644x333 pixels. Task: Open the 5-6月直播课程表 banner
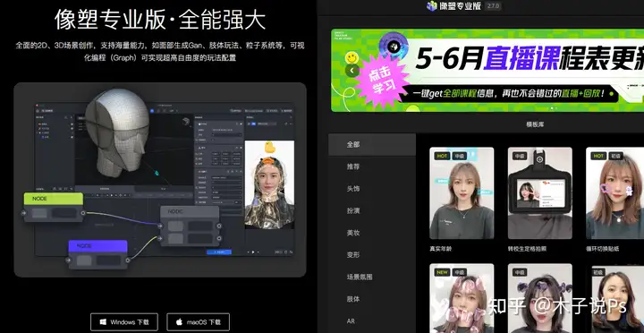tap(487, 70)
